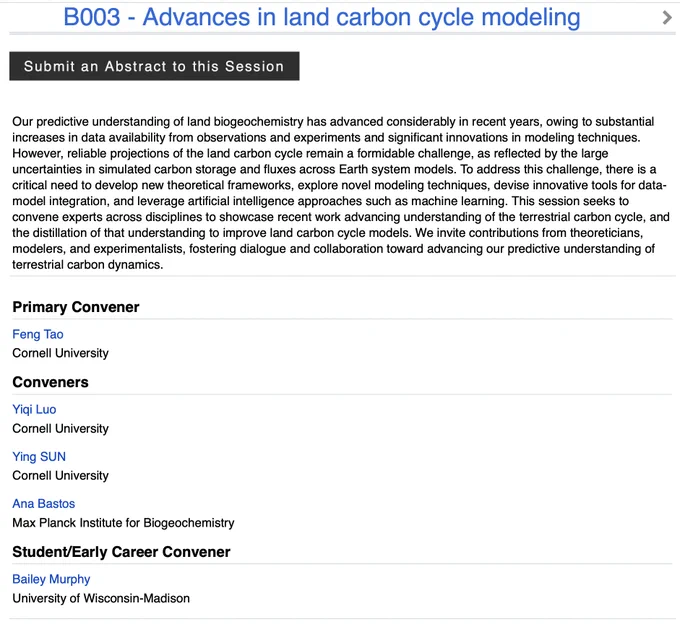Click University of Wisconsin-Madison affiliation text
Viewport: 680px width, 627px height.
[x=101, y=598]
